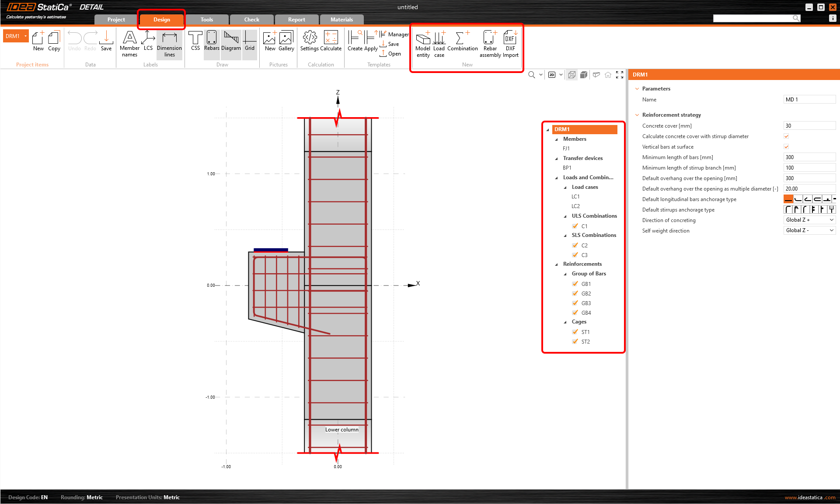Uncheck the ST1 cage checkbox
The width and height of the screenshot is (840, 504).
pos(575,332)
